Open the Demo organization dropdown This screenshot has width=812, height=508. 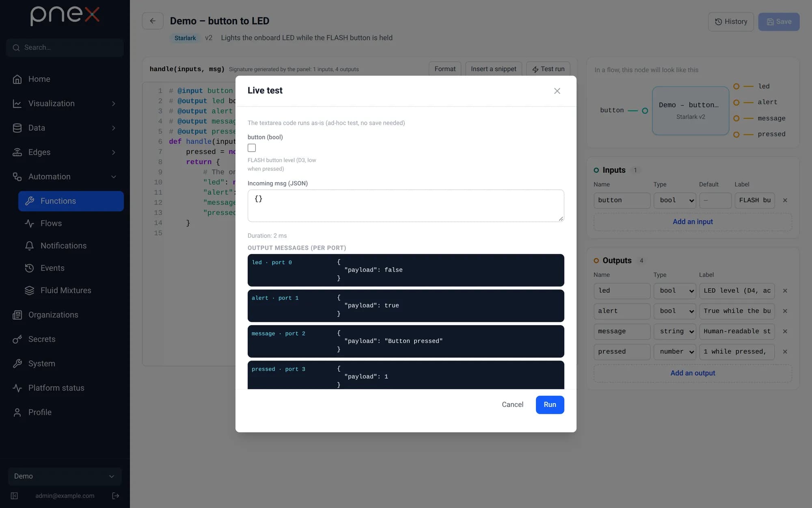coord(65,476)
